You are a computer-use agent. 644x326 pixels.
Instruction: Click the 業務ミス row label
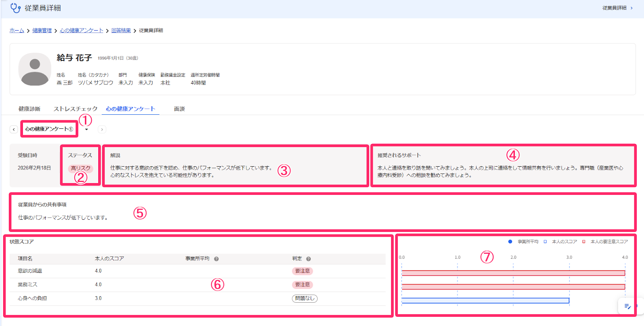[27, 285]
